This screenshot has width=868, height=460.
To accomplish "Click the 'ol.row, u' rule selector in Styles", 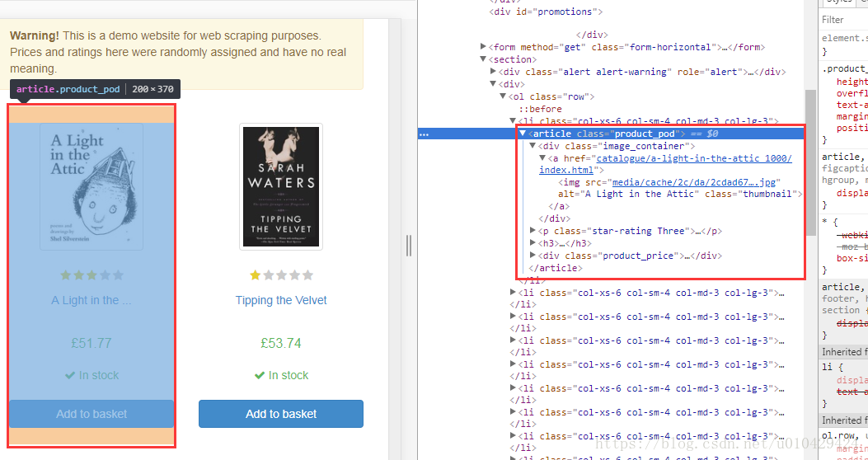I will (x=845, y=437).
